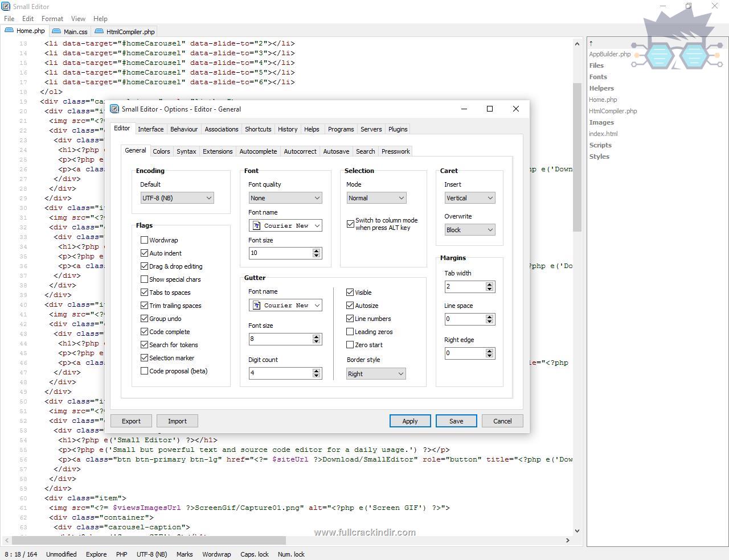Click the up-arrow parent folder icon in file panel

591,43
